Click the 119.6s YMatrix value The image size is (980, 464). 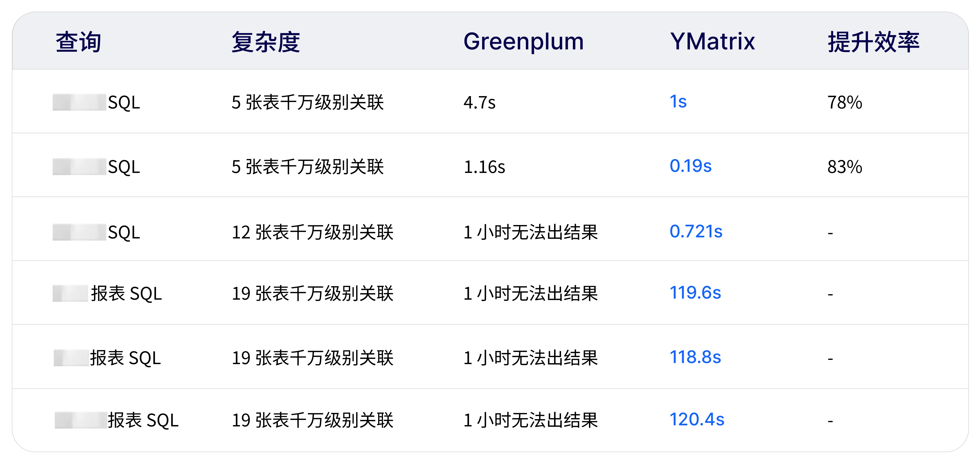click(x=695, y=292)
